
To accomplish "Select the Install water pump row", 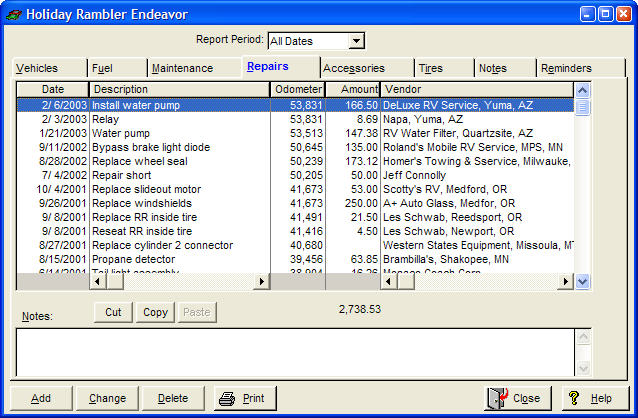I will coord(295,105).
